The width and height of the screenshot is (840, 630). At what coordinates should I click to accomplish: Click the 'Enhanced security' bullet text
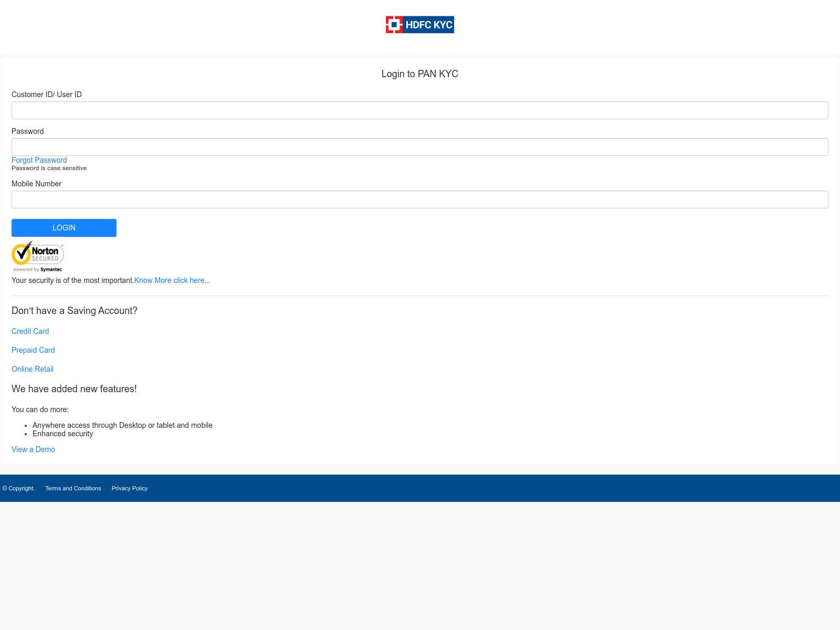pos(63,434)
